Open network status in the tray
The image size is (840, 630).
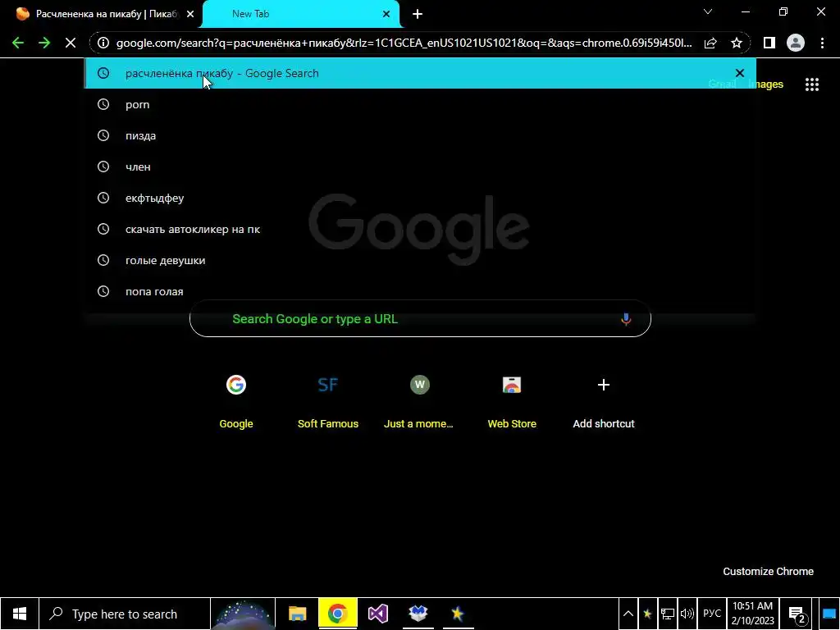(667, 614)
